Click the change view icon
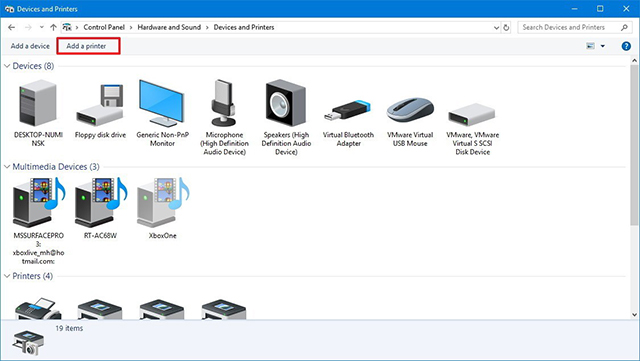 pyautogui.click(x=590, y=46)
